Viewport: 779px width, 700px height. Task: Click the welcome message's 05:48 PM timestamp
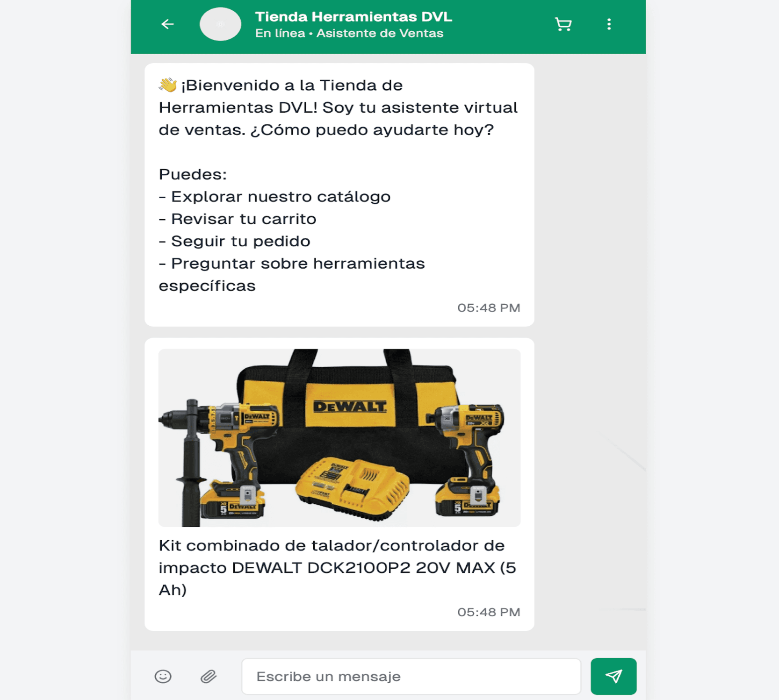pyautogui.click(x=488, y=308)
